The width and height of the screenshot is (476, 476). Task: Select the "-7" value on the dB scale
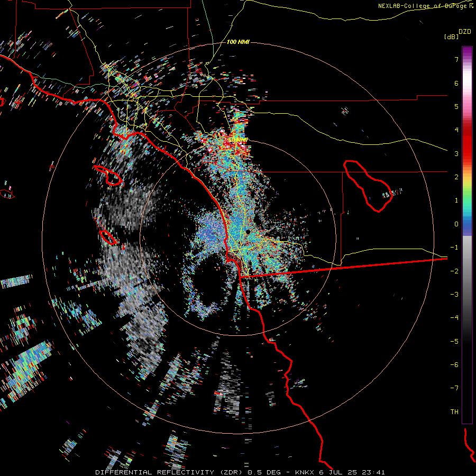pyautogui.click(x=454, y=388)
